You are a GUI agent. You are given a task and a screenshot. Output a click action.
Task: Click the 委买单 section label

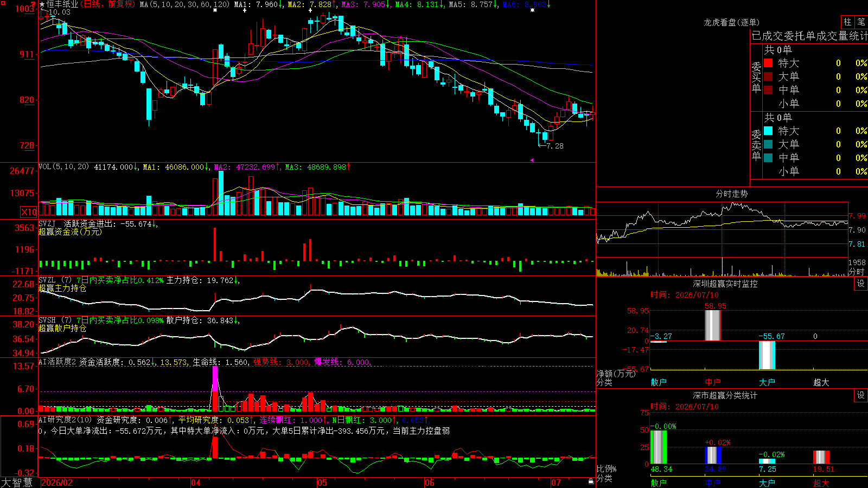(756, 77)
